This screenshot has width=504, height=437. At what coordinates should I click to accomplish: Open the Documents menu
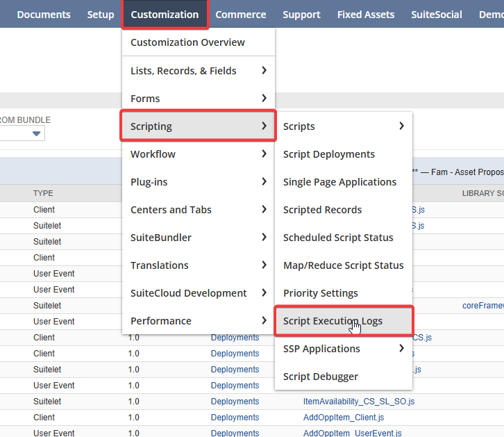click(x=44, y=15)
